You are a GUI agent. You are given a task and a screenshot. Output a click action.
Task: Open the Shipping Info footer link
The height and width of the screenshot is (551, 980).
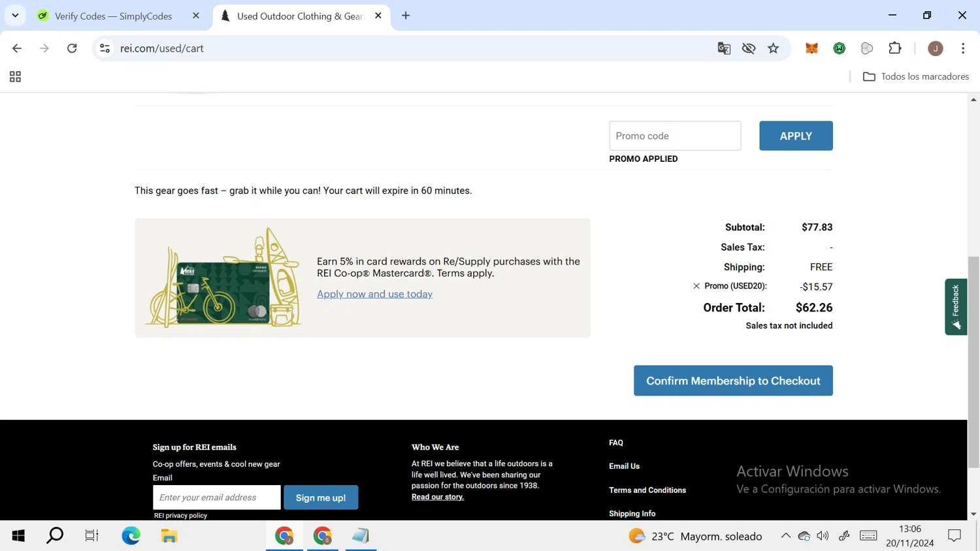pos(632,514)
